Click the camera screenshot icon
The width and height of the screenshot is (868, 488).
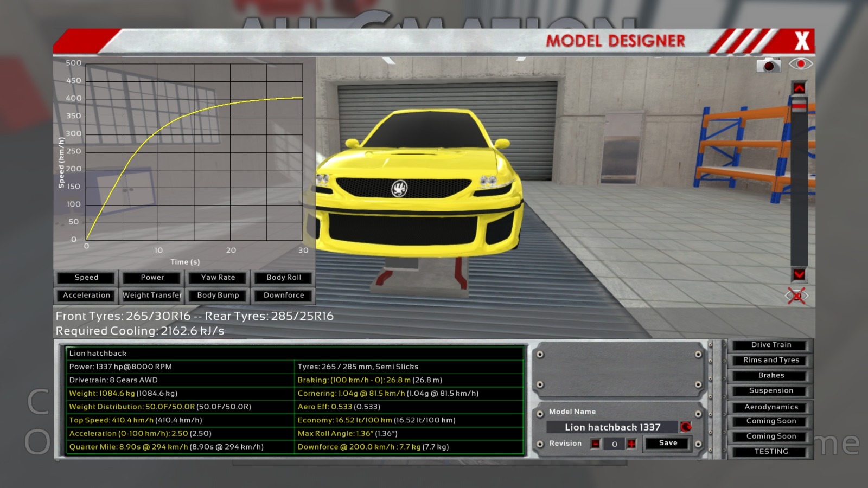(x=768, y=65)
